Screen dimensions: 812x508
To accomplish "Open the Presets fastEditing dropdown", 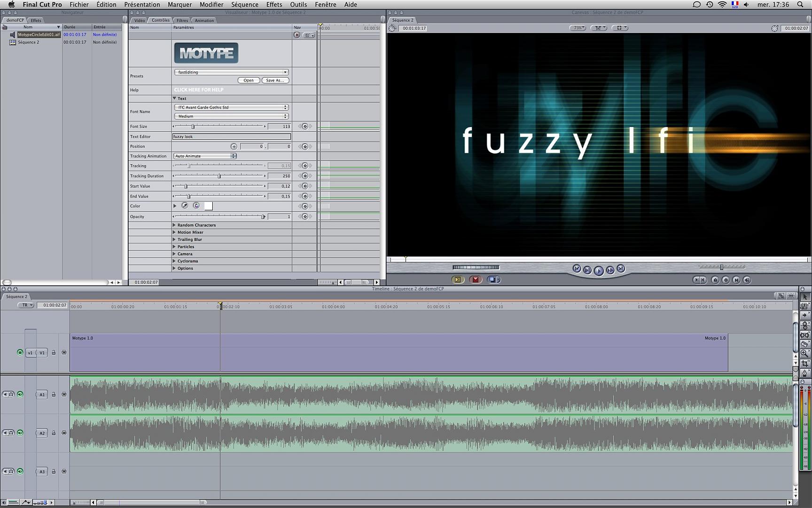I will point(231,72).
